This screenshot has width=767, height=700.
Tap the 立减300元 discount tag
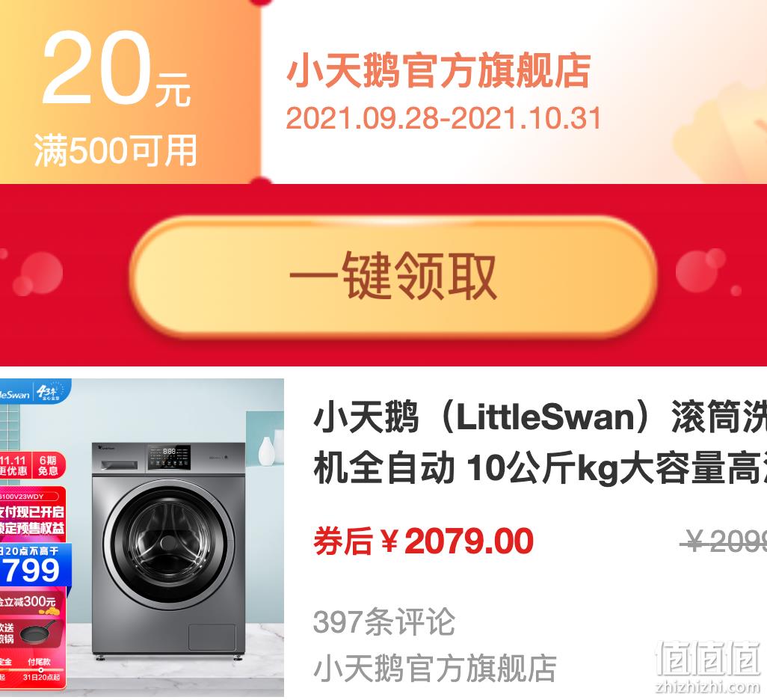click(31, 601)
